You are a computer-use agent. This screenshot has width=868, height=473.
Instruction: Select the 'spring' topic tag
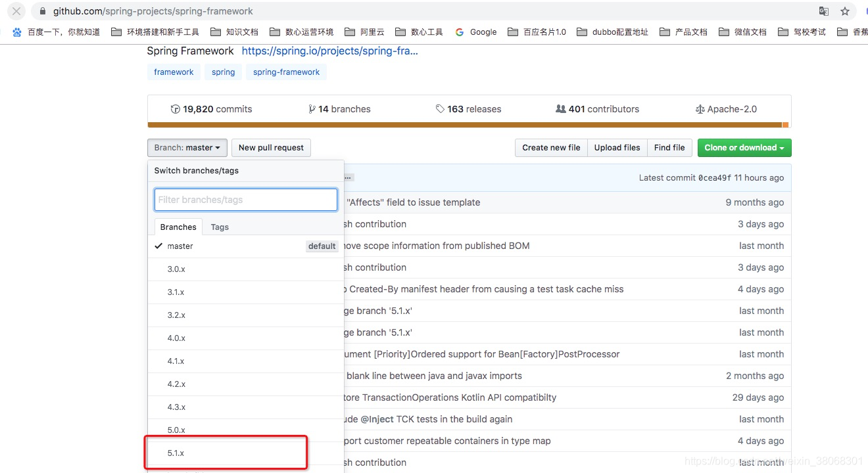[x=224, y=72]
